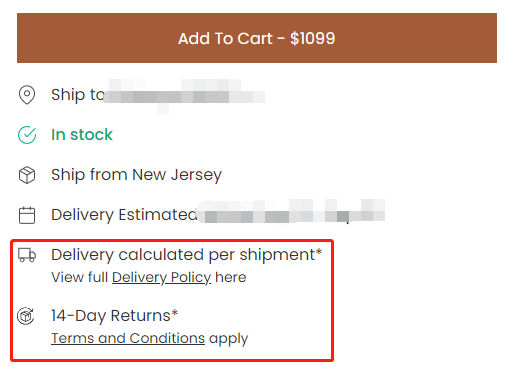Click the location pin icon
Image resolution: width=519 pixels, height=379 pixels.
[x=27, y=95]
